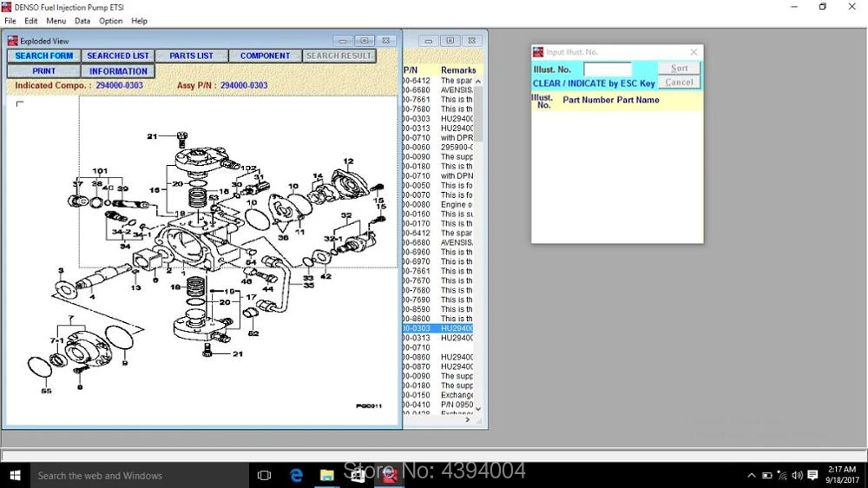This screenshot has width=868, height=488.
Task: Click the PARTS LIST button
Action: point(191,56)
